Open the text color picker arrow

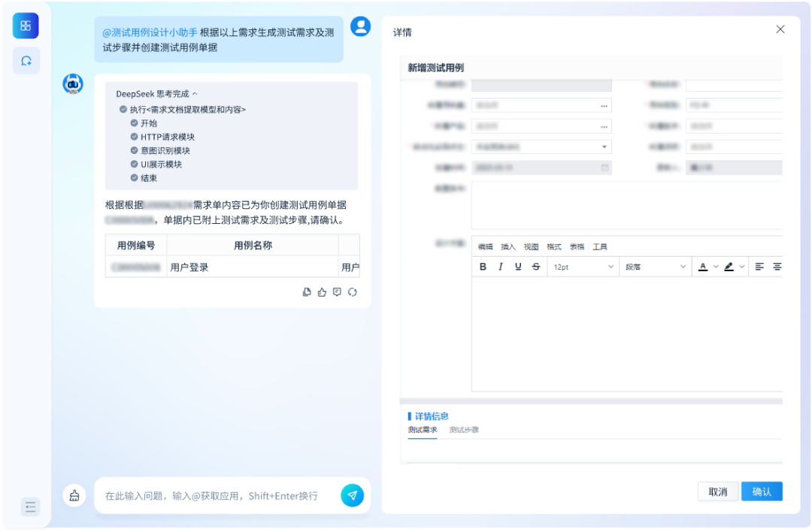[x=716, y=267]
